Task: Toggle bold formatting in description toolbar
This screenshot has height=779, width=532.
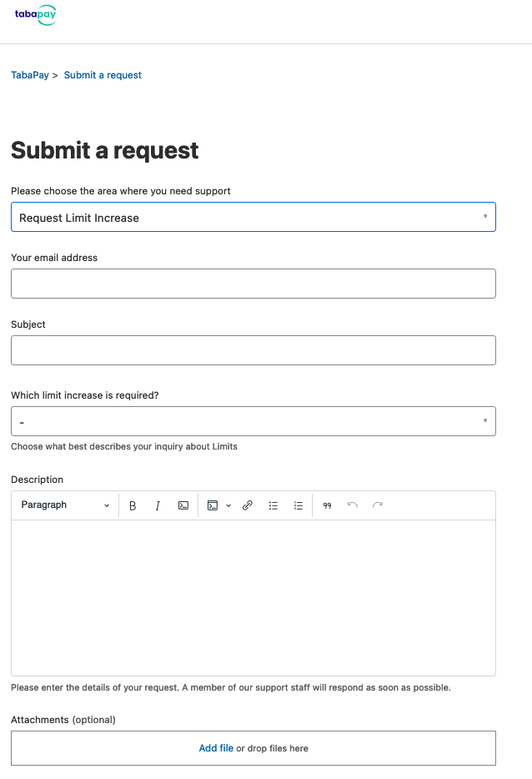Action: point(133,505)
